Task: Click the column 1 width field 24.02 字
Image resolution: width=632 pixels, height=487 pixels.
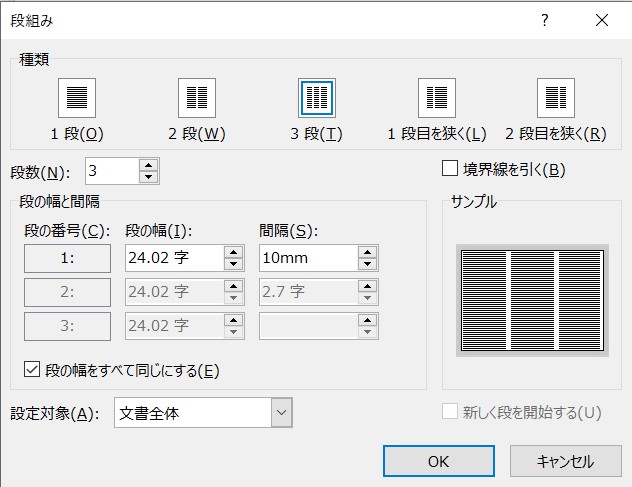Action: pos(175,258)
